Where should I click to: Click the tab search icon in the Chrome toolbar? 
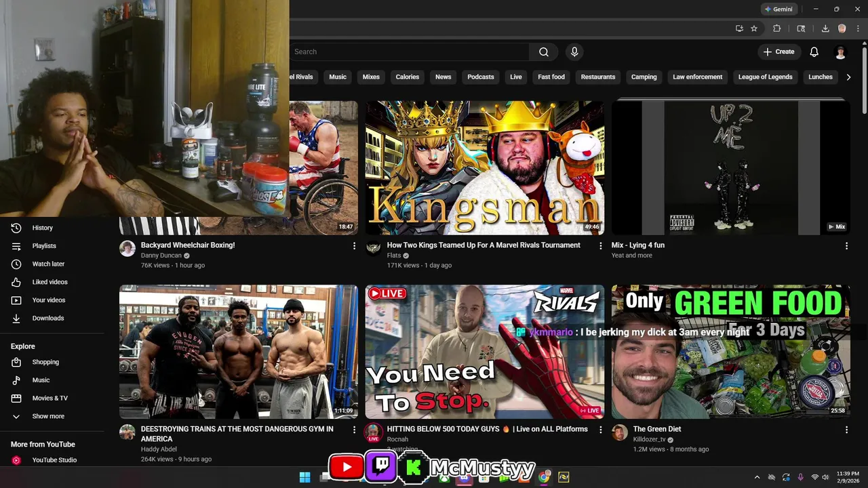coord(801,28)
